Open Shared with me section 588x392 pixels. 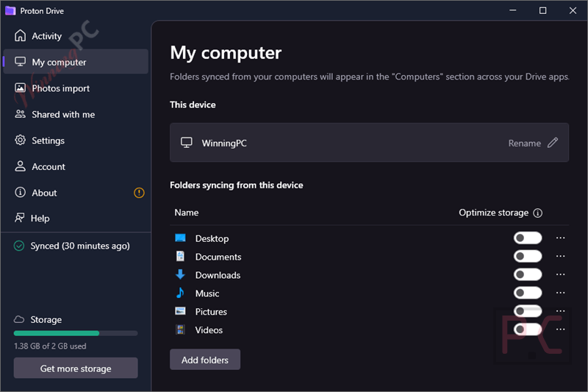click(x=76, y=114)
